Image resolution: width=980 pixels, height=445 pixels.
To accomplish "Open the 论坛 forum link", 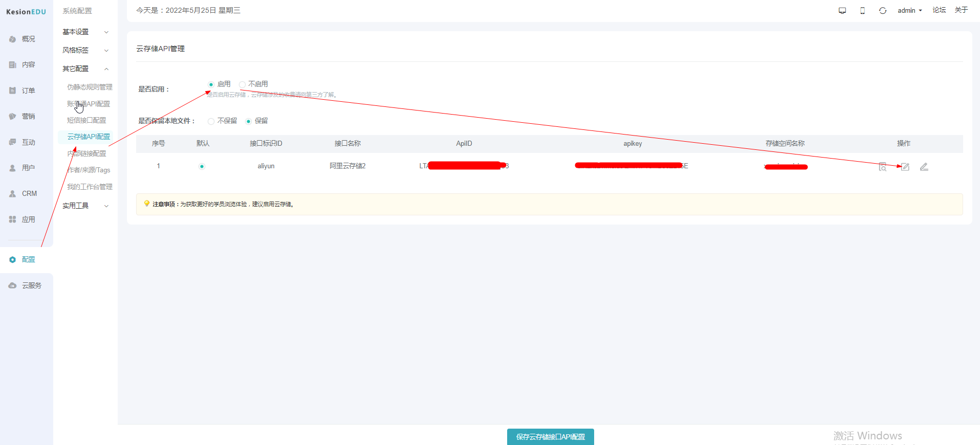I will point(939,10).
